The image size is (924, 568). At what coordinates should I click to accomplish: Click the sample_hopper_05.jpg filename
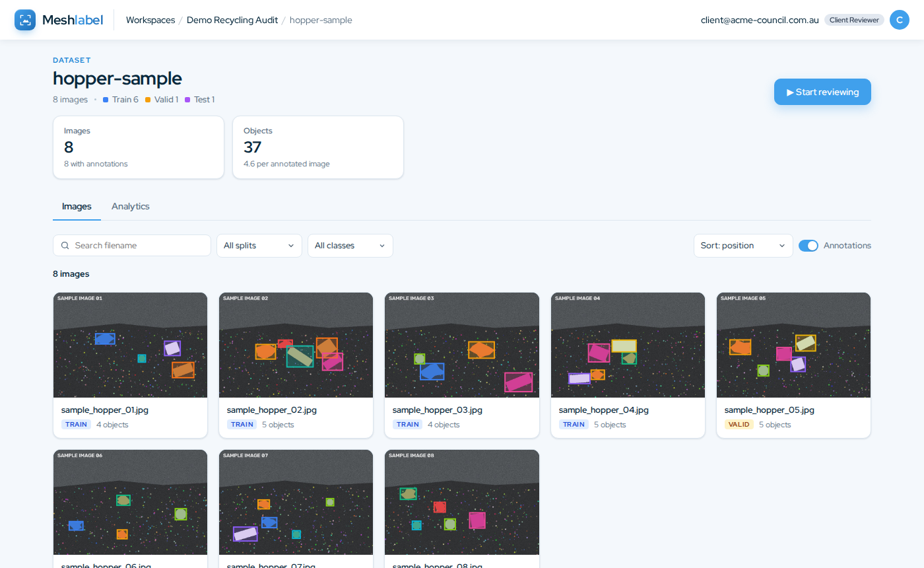click(770, 410)
